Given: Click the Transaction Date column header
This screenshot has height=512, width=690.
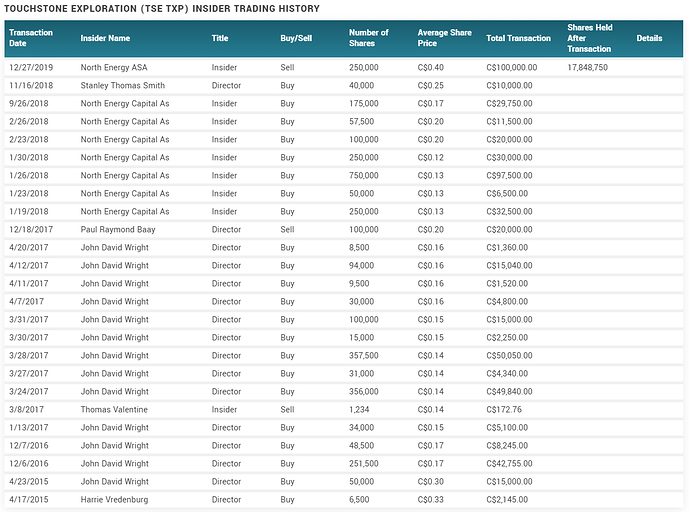Looking at the screenshot, I should [31, 38].
